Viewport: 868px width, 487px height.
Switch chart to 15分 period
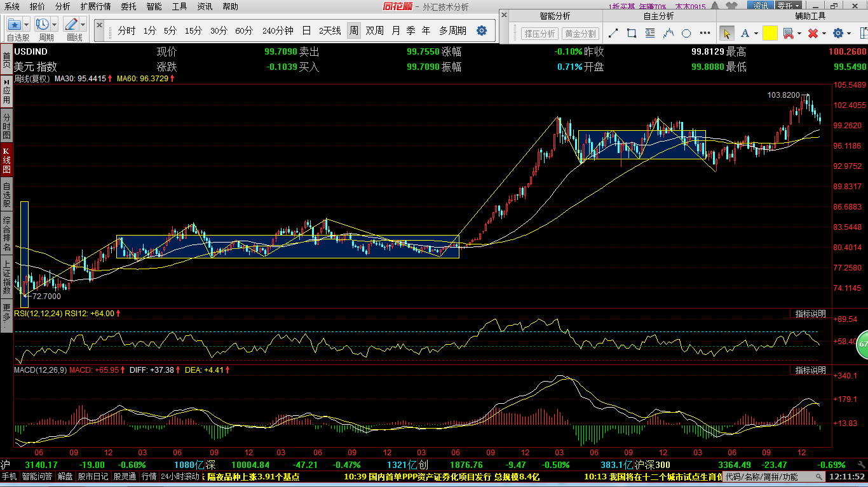click(x=193, y=30)
